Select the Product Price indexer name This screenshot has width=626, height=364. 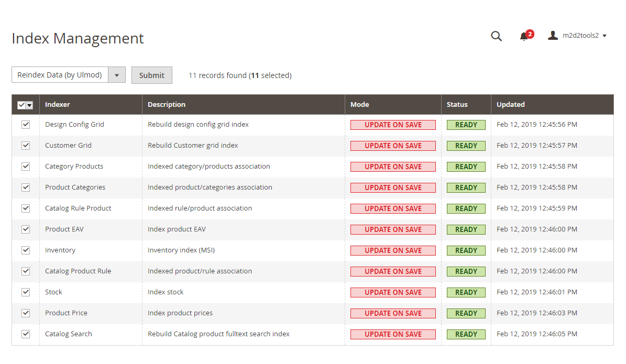pos(67,313)
